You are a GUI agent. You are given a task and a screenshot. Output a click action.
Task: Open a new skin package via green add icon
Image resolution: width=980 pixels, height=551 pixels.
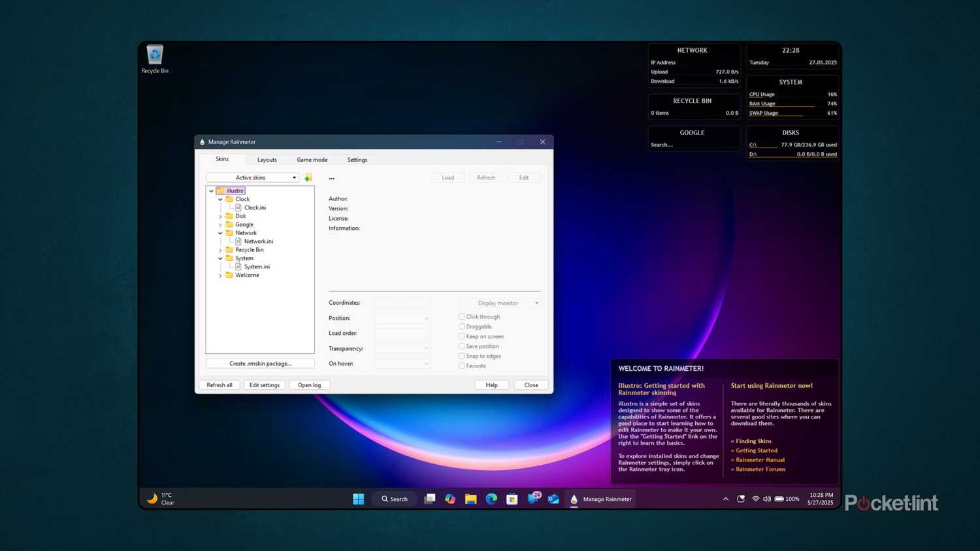pyautogui.click(x=308, y=177)
